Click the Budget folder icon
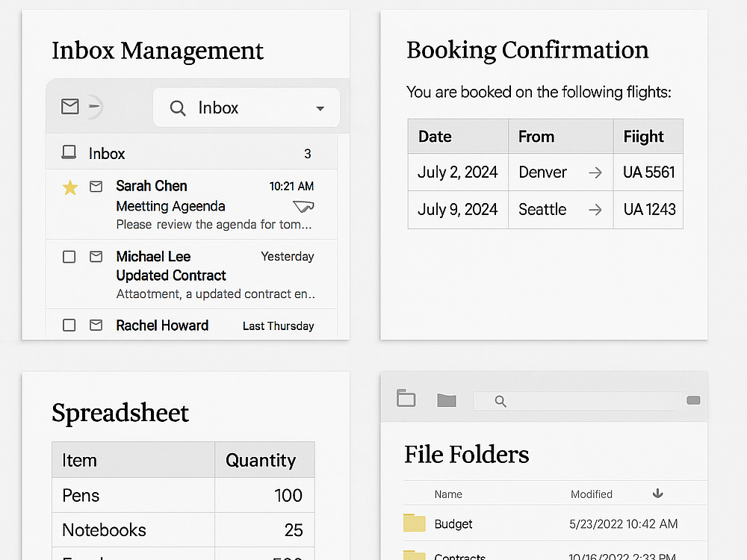The width and height of the screenshot is (747, 560). pyautogui.click(x=415, y=523)
